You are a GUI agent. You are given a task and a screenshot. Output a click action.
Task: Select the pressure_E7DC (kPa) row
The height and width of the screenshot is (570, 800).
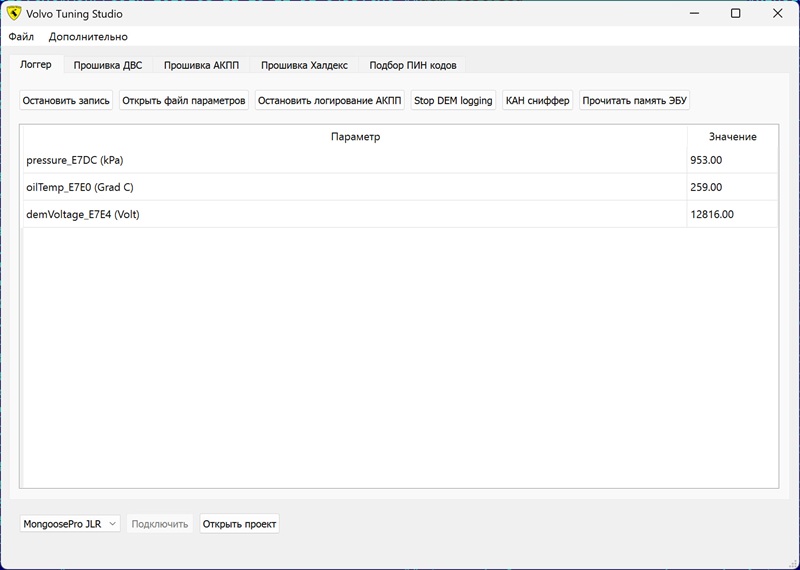tap(401, 160)
